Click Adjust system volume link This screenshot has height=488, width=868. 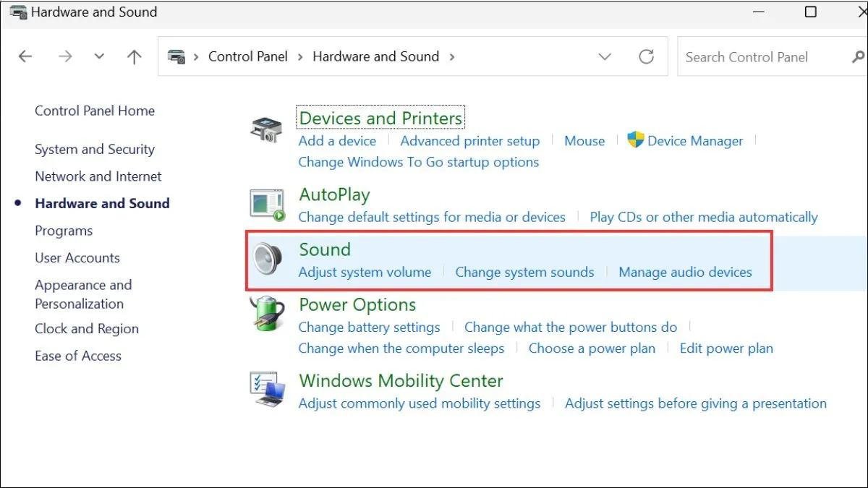click(x=365, y=273)
